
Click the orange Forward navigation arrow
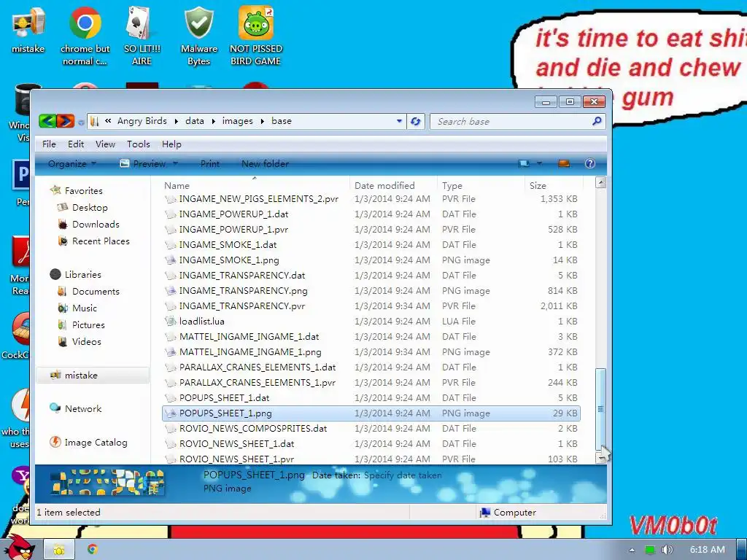coord(66,121)
